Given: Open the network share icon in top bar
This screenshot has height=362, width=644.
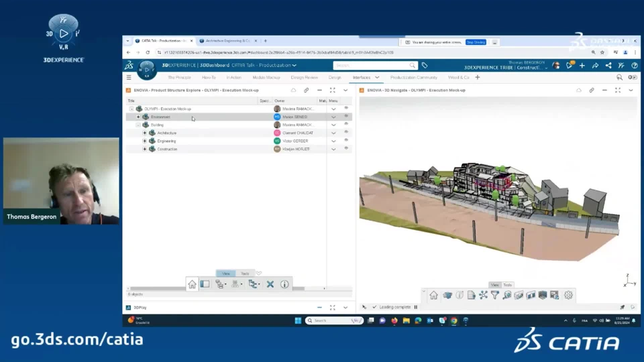Looking at the screenshot, I should (x=608, y=65).
